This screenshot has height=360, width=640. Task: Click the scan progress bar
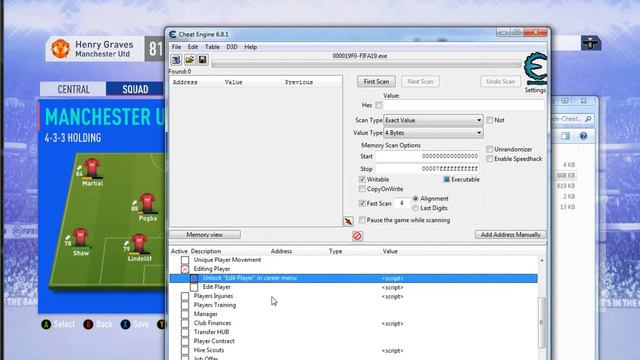point(366,64)
